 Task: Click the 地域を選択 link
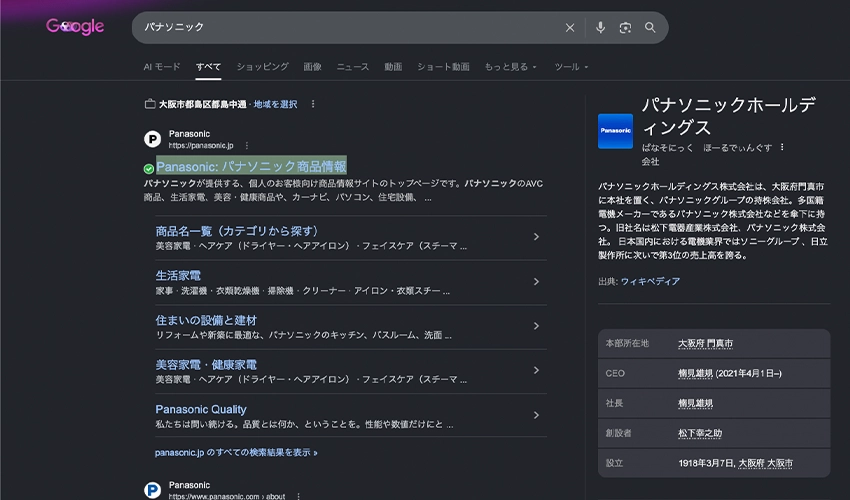[x=275, y=104]
